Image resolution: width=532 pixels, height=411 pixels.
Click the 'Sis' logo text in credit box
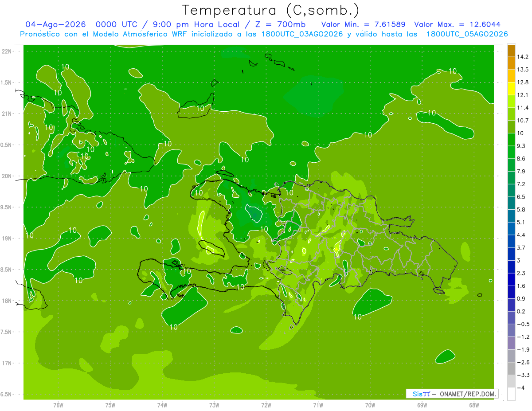click(417, 394)
